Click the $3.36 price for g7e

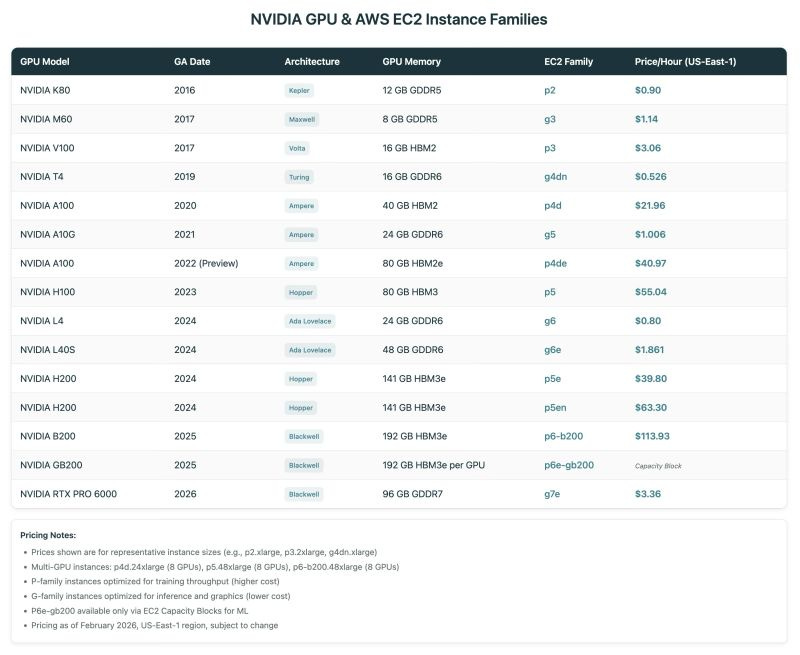pos(648,494)
